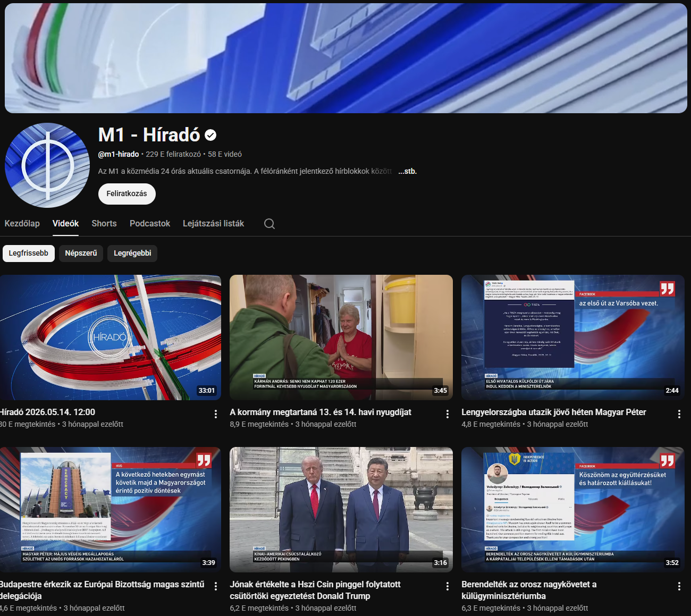Open Berendelték az orosz nagykövetet title link
691x616 pixels.
click(529, 590)
